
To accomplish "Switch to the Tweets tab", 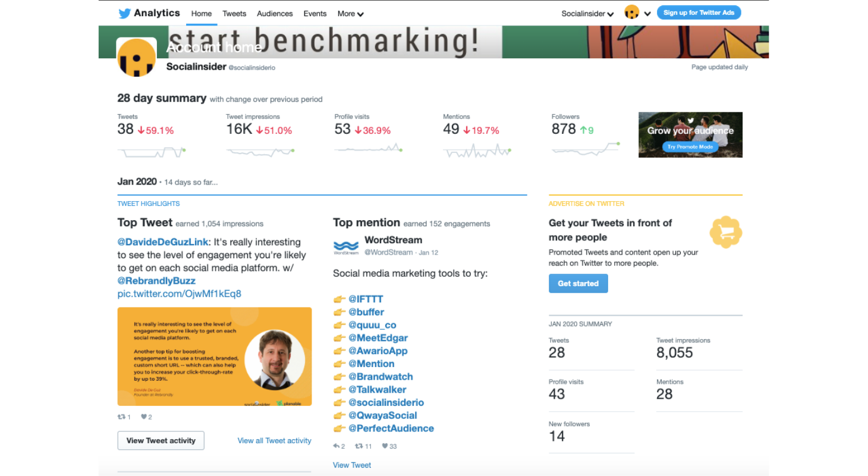I will click(x=234, y=14).
